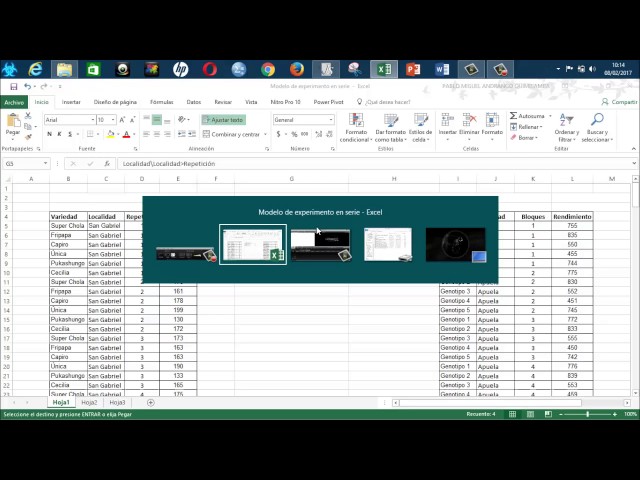The image size is (640, 480).
Task: Open the General number format dropdown
Action: 331,120
